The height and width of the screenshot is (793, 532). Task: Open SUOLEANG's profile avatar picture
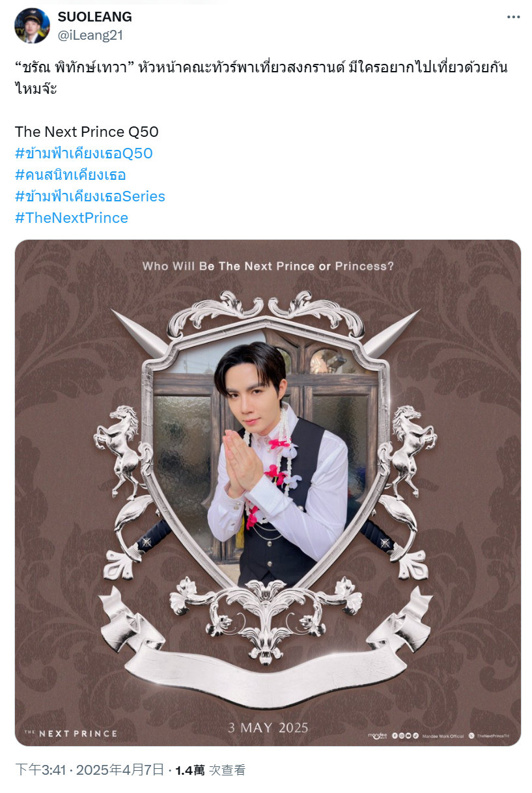coord(32,25)
